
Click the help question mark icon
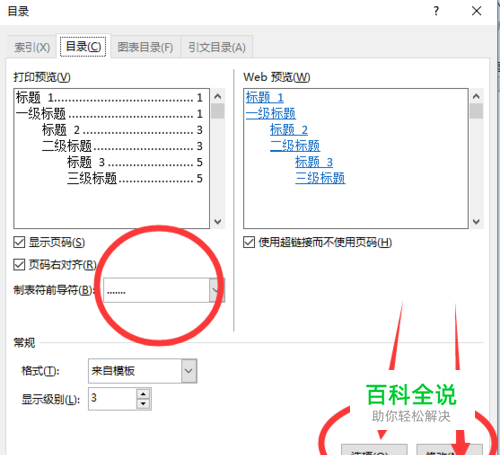(436, 11)
